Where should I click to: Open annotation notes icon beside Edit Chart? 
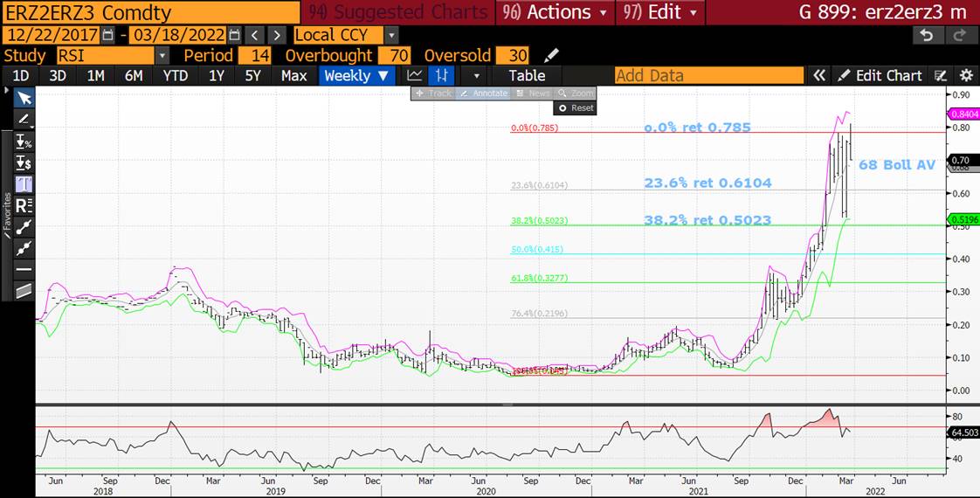(x=941, y=76)
